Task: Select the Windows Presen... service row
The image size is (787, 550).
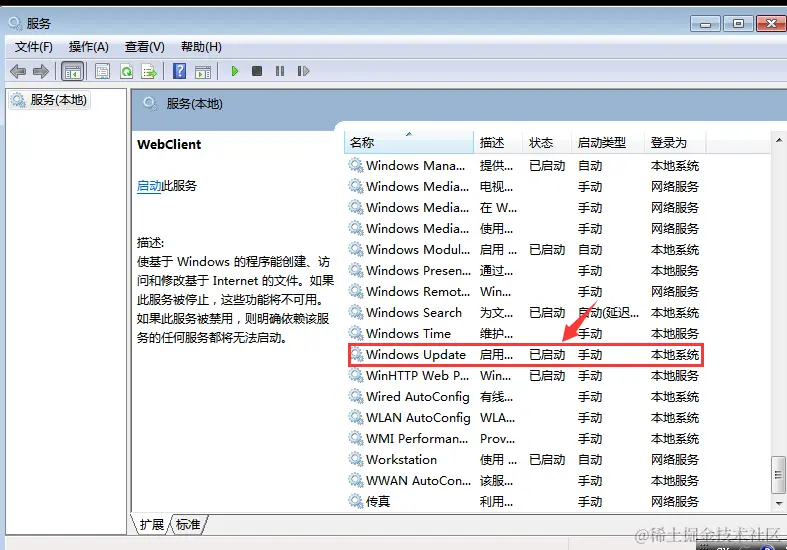Action: 526,270
